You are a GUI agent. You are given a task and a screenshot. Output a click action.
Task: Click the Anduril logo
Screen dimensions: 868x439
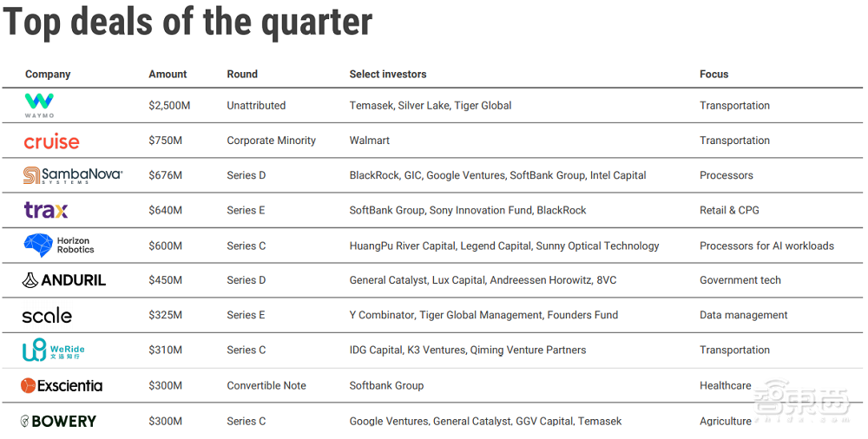pos(63,280)
